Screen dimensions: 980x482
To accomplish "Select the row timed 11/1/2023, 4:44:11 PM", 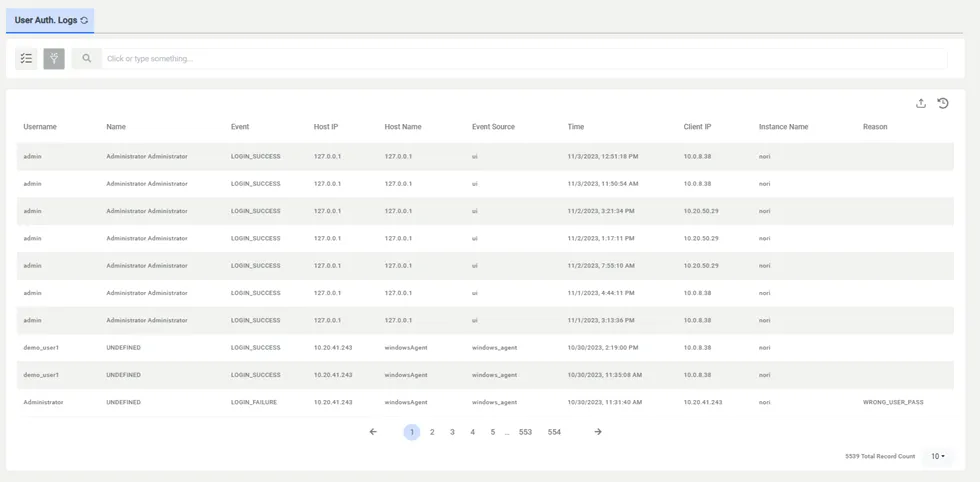I will coord(486,293).
